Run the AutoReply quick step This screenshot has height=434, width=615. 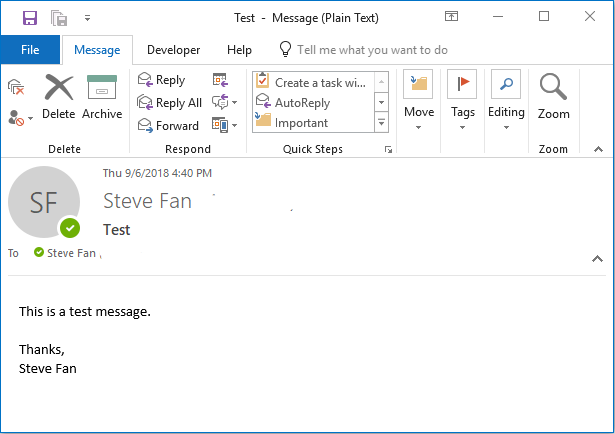tap(313, 102)
